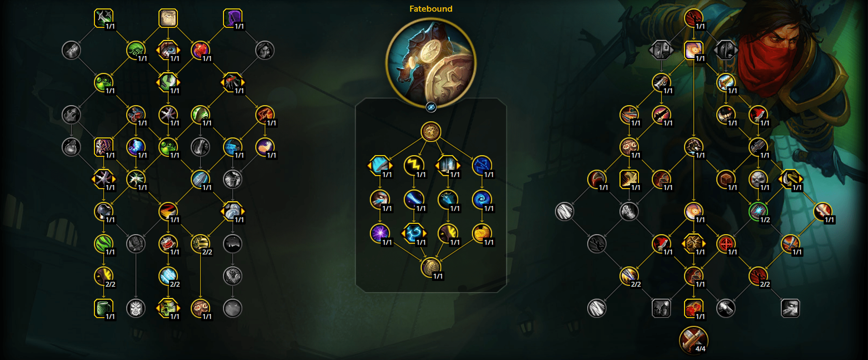This screenshot has width=868, height=360.
Task: Select the green mug talent node
Action: 104,308
